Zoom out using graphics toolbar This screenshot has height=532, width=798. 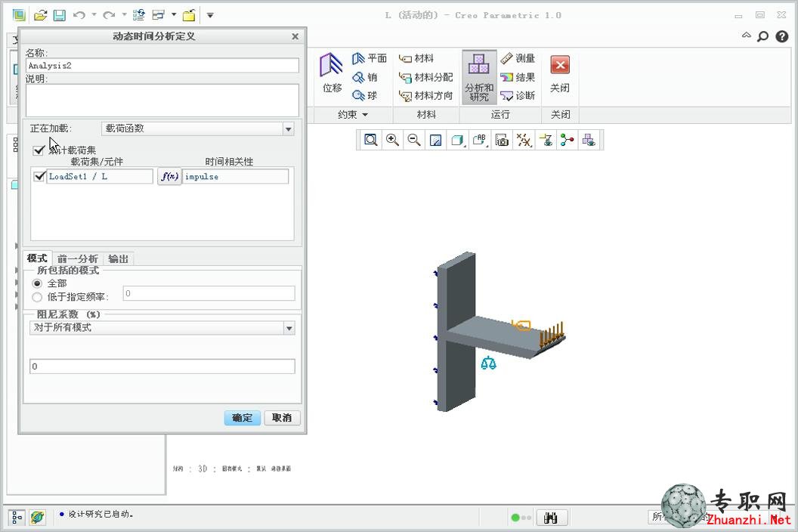coord(414,140)
